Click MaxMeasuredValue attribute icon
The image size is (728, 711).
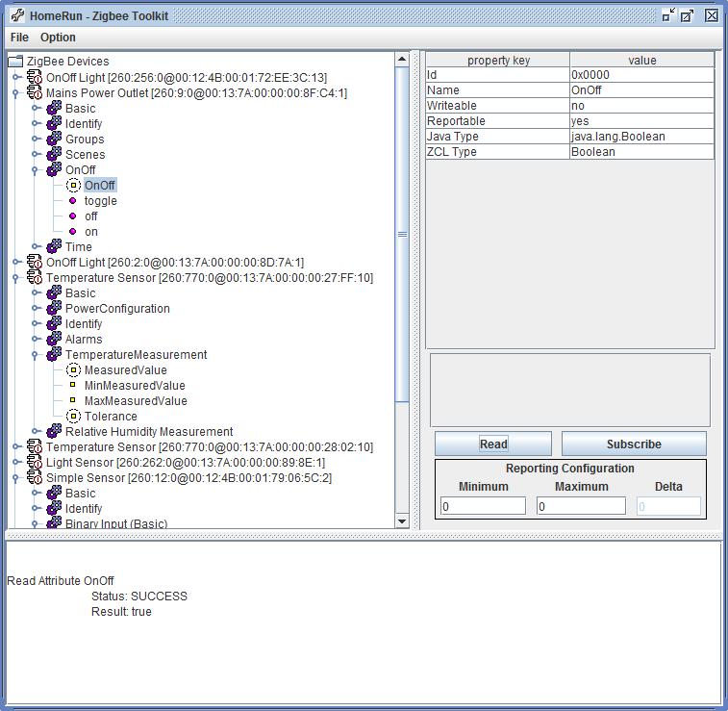point(72,400)
